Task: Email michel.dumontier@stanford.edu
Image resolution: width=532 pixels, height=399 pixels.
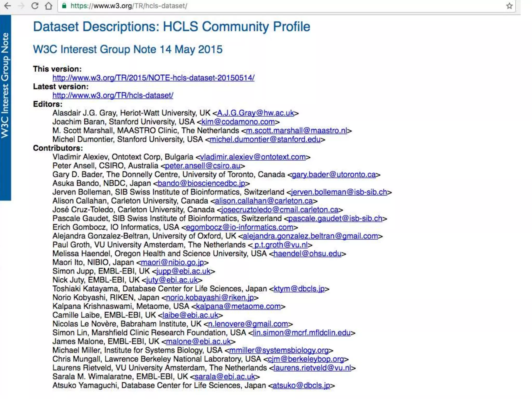Action: pos(265,139)
